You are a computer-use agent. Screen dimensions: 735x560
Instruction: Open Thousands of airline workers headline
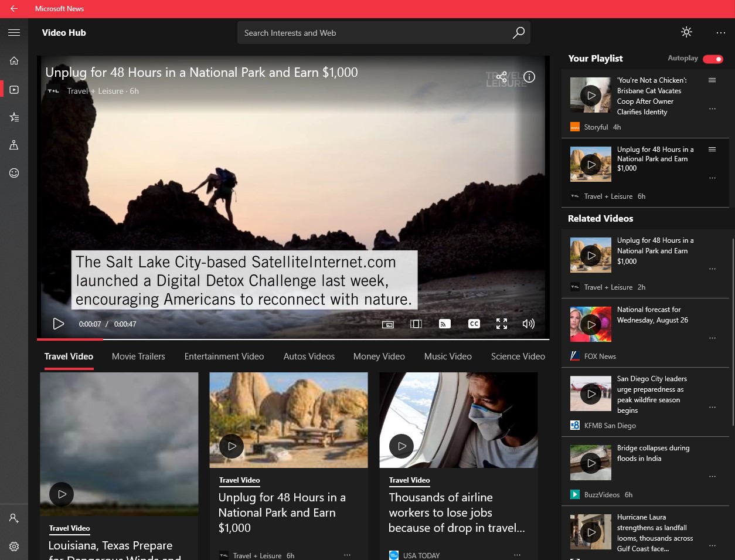click(457, 513)
